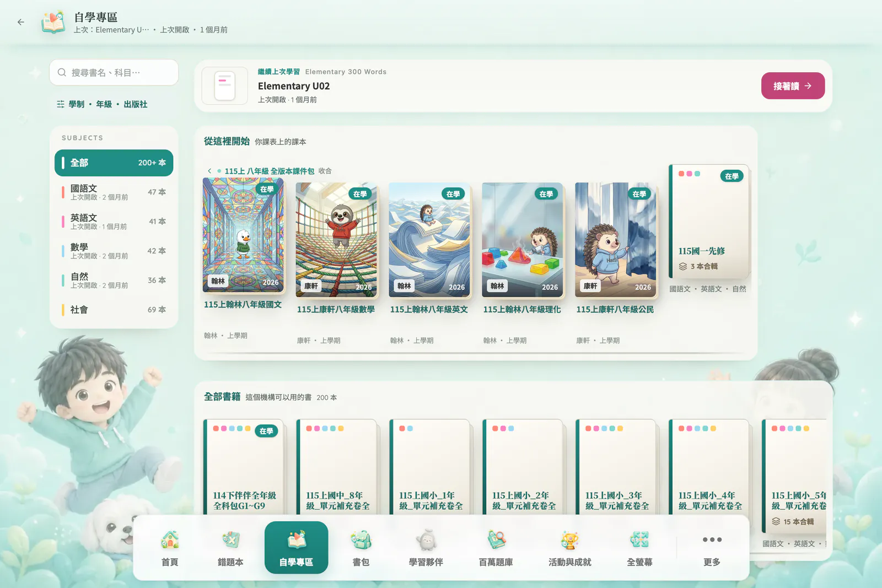882x588 pixels.
Task: Click the layers icon beside 3 本合輯
Action: 683,266
